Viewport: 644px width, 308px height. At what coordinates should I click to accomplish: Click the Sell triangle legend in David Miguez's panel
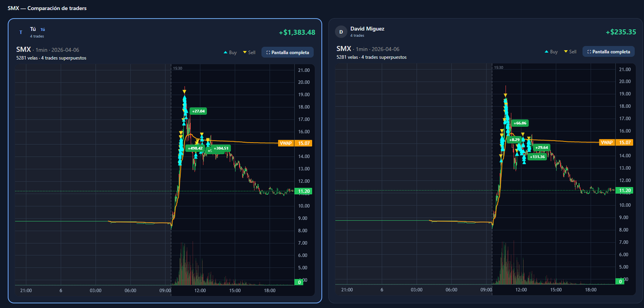(x=570, y=52)
